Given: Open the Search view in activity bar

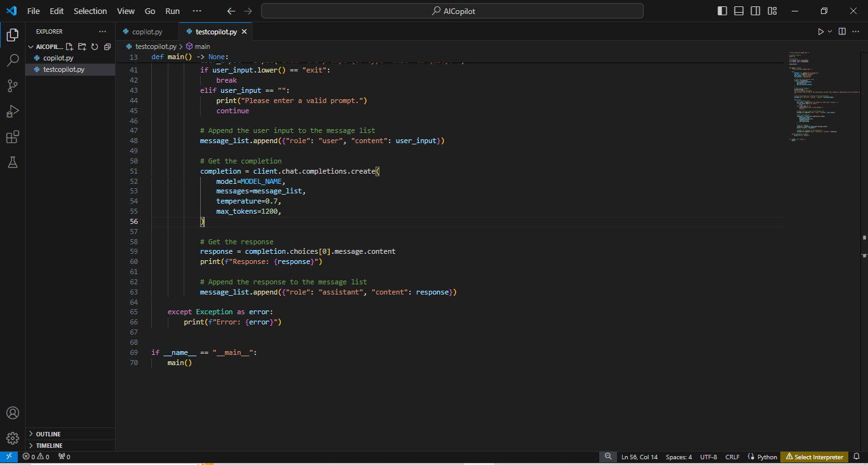Looking at the screenshot, I should [13, 60].
